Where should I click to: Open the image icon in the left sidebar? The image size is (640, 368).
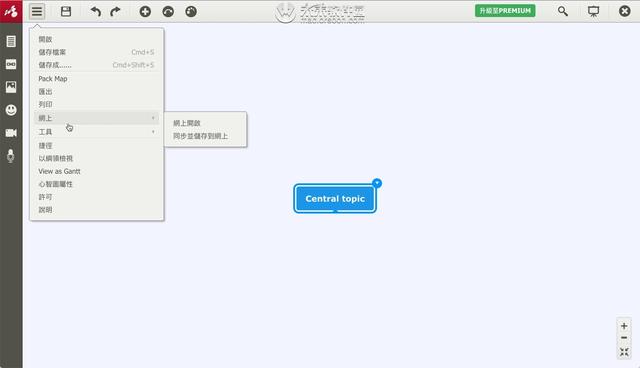[x=11, y=87]
